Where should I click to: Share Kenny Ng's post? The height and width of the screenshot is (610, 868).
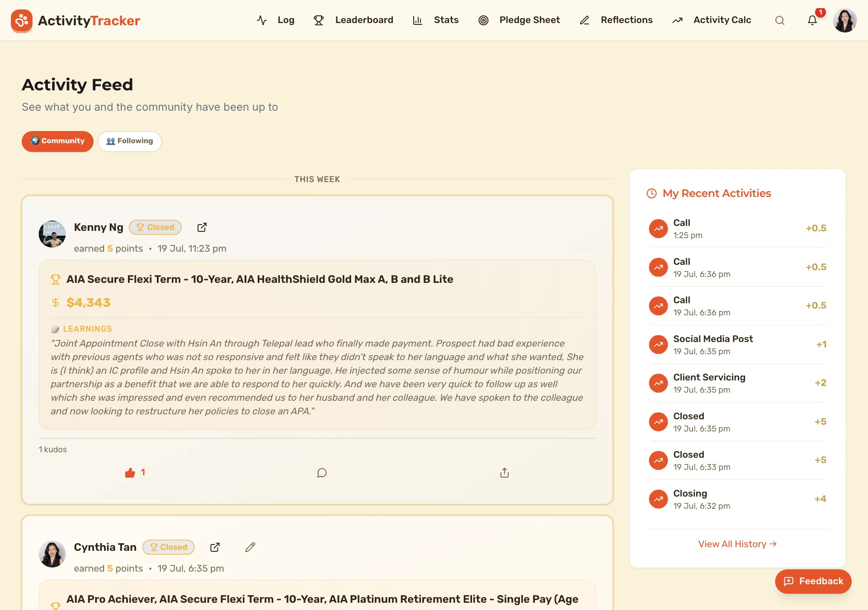[x=505, y=473]
